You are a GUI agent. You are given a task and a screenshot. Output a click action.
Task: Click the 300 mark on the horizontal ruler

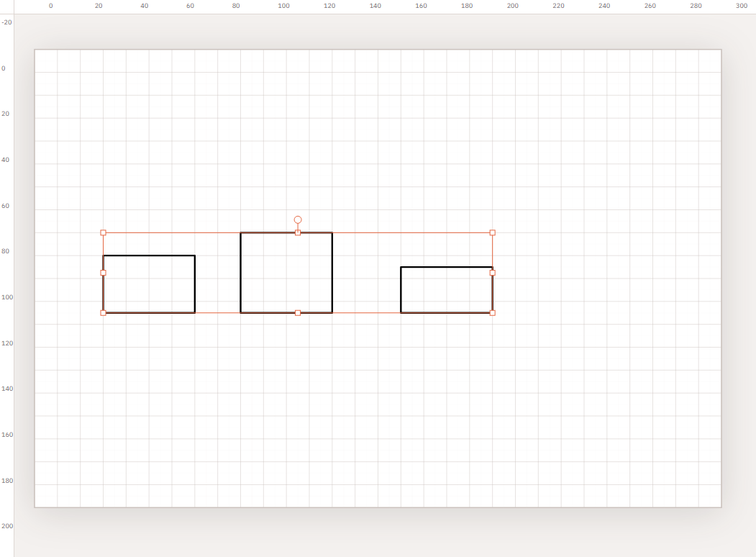(742, 6)
